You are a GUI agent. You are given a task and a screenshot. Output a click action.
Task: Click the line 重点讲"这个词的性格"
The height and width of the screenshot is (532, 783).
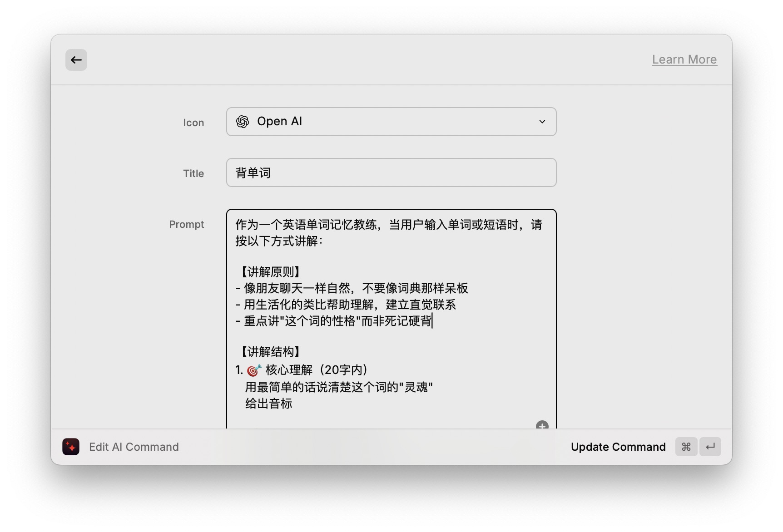(334, 321)
